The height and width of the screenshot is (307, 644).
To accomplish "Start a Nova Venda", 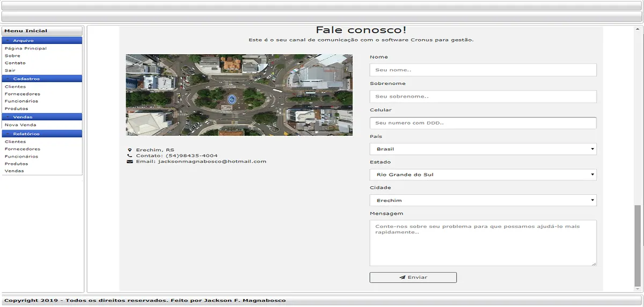I will [20, 125].
